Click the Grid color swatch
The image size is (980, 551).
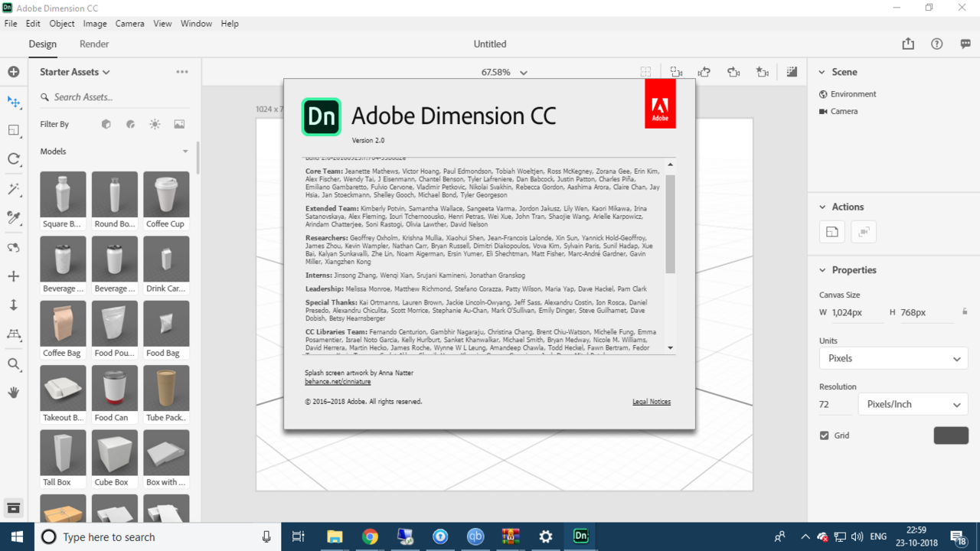click(951, 435)
